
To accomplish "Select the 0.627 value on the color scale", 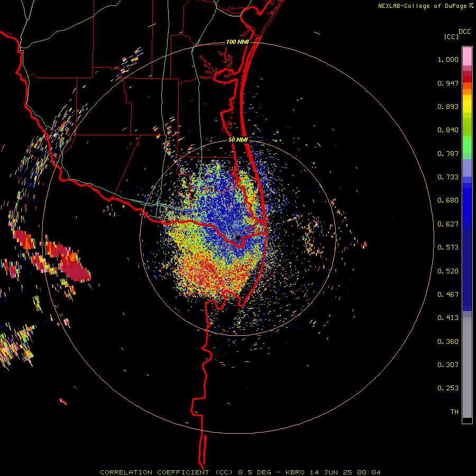I will [x=448, y=224].
